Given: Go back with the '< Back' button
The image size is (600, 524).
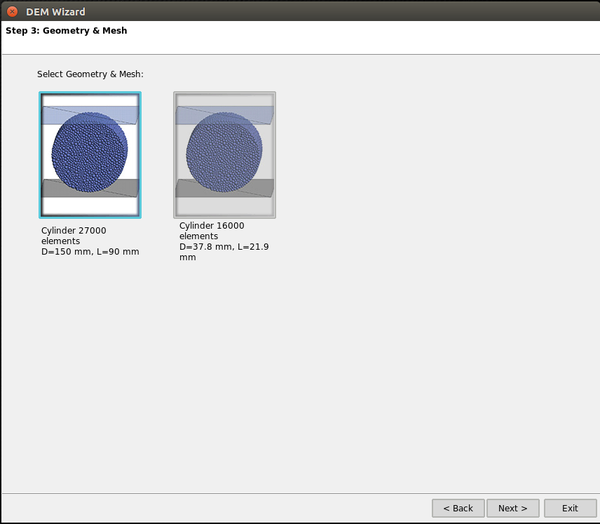Looking at the screenshot, I should (x=459, y=508).
